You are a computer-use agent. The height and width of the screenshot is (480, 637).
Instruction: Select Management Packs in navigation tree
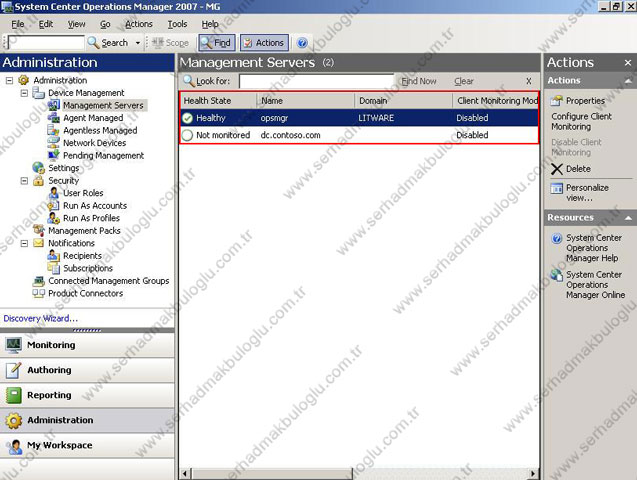click(x=84, y=230)
